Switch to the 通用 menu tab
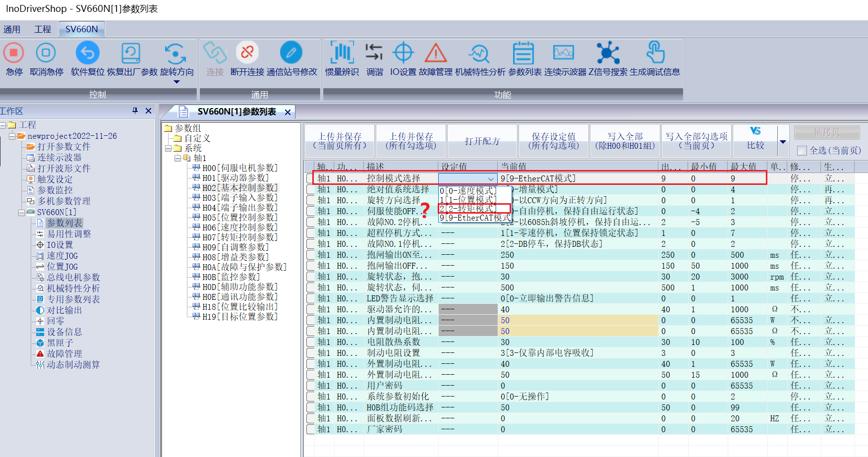 (x=12, y=29)
